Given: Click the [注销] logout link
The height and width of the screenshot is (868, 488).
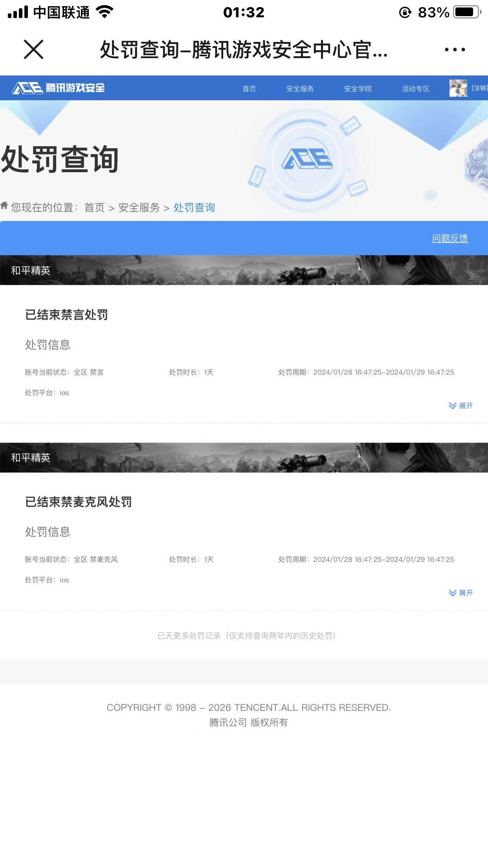Looking at the screenshot, I should 479,88.
